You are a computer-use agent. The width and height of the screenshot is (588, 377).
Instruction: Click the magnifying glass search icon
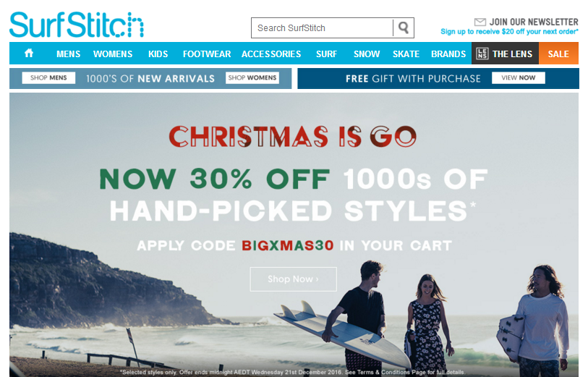404,27
